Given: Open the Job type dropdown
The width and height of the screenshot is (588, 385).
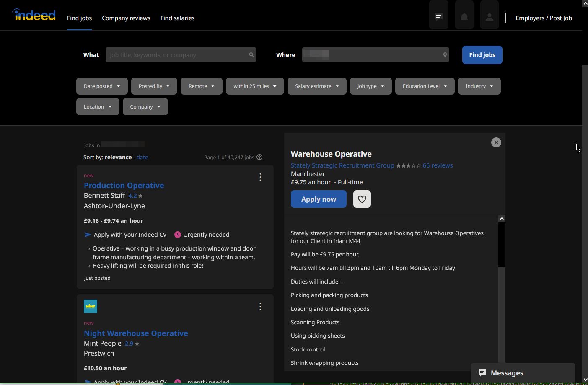Looking at the screenshot, I should point(370,86).
